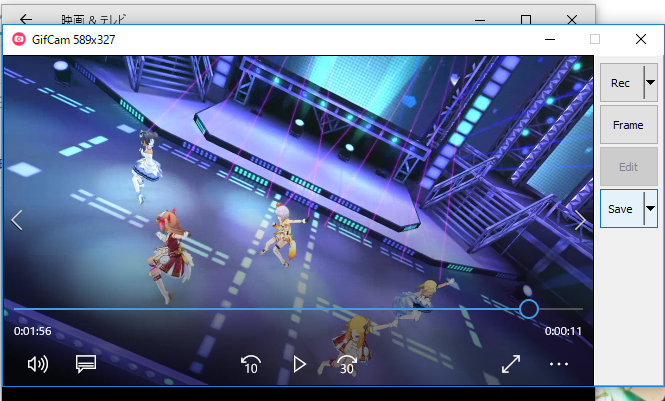Click the GifCam camera logo icon
The image size is (665, 401).
point(19,39)
